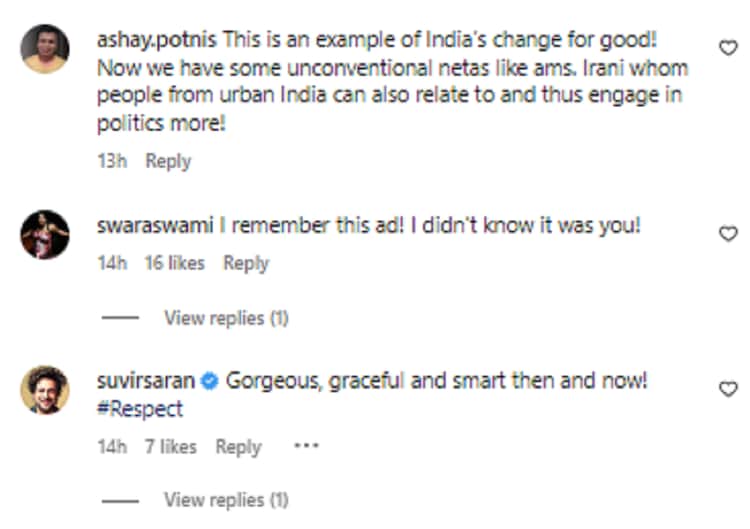Open ashay.potnis profile picture
The height and width of the screenshot is (529, 750).
[45, 49]
